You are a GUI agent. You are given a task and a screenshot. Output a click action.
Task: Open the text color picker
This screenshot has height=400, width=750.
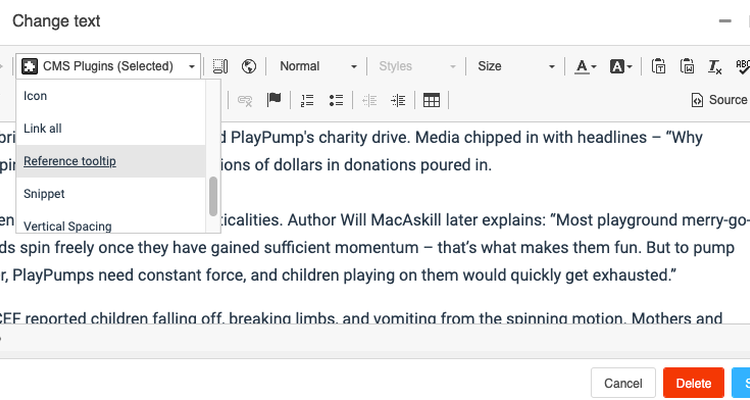586,67
